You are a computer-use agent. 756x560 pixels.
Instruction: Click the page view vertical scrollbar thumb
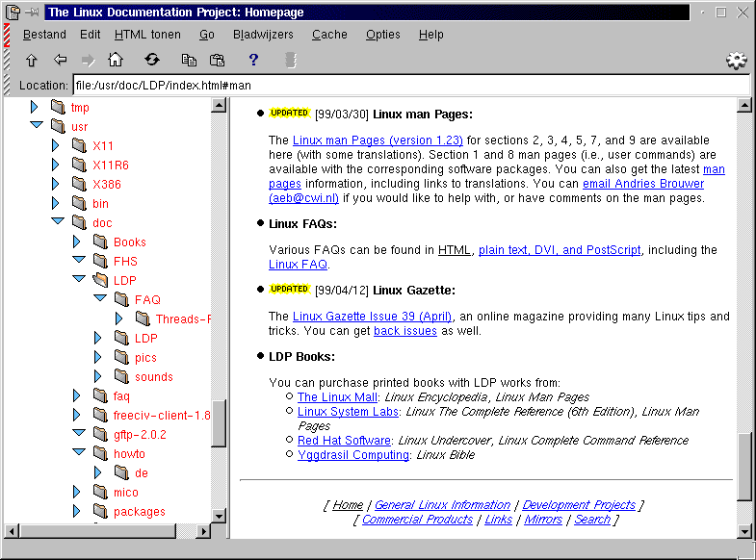tap(744, 467)
